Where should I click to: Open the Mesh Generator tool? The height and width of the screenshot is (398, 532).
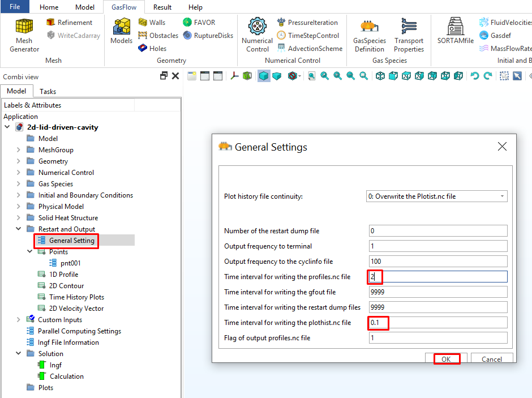(24, 34)
